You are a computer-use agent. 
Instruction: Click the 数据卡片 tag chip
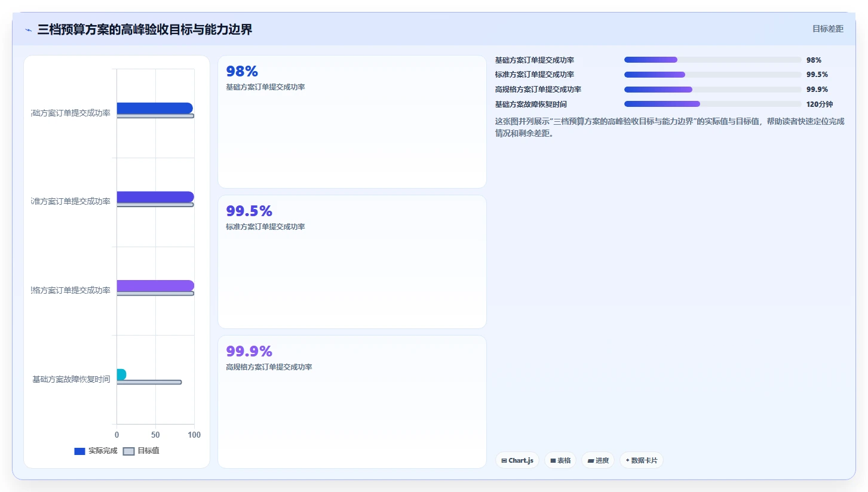(642, 460)
